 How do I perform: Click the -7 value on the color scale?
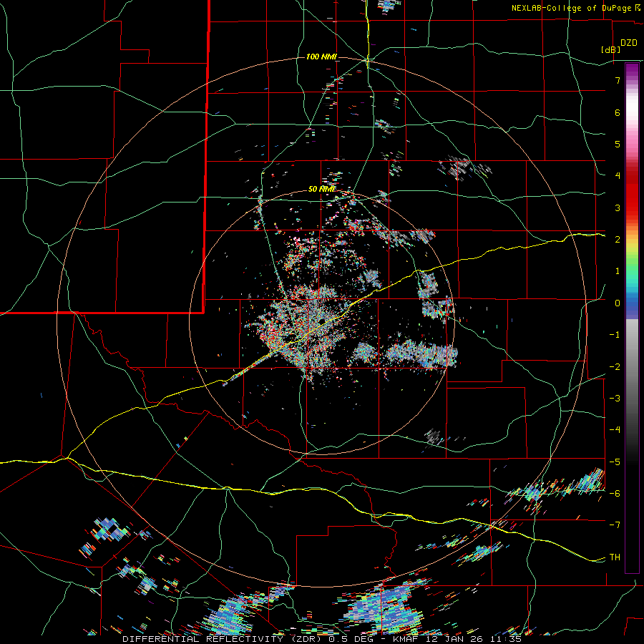pos(615,525)
